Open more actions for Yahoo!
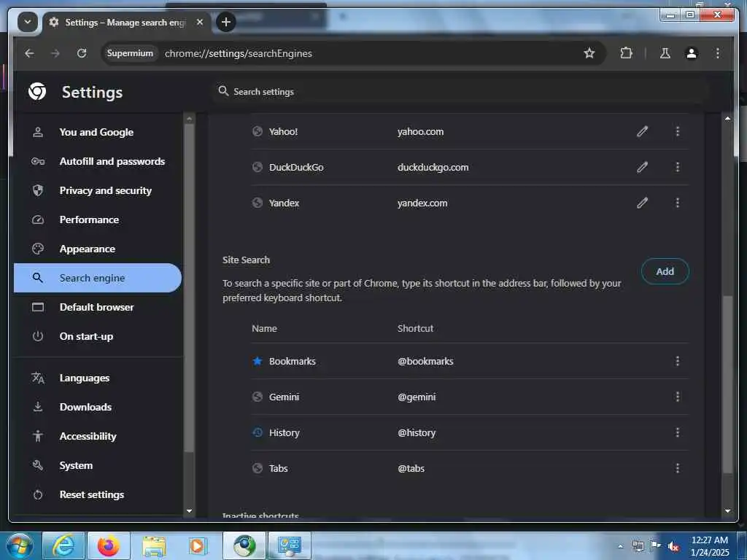747x560 pixels. click(678, 131)
